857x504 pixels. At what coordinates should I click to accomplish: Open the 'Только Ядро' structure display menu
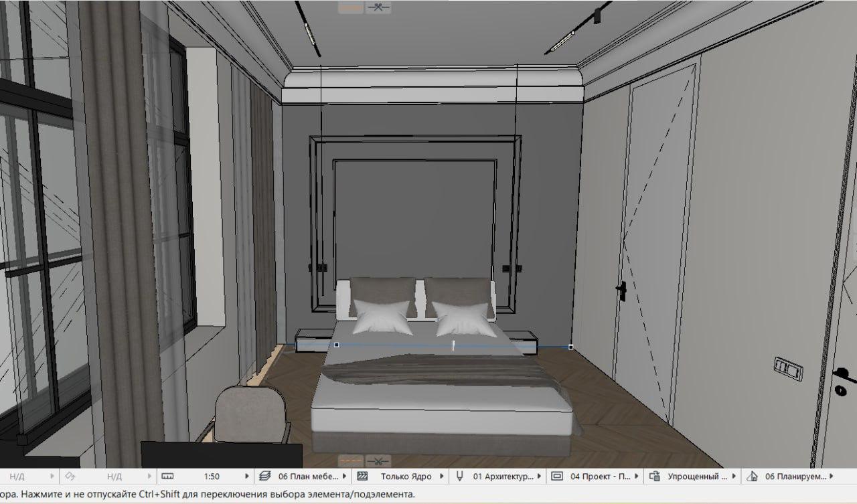(442, 477)
